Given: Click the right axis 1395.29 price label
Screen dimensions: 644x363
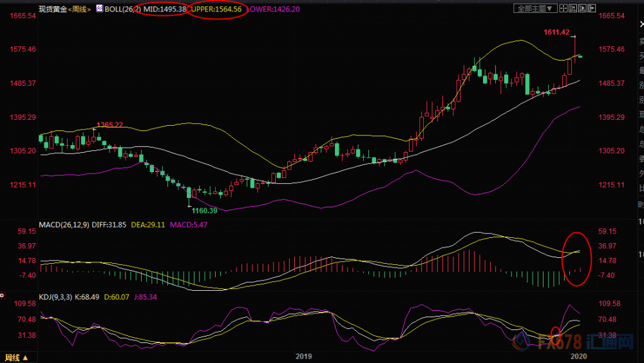Looking at the screenshot, I should coord(612,117).
